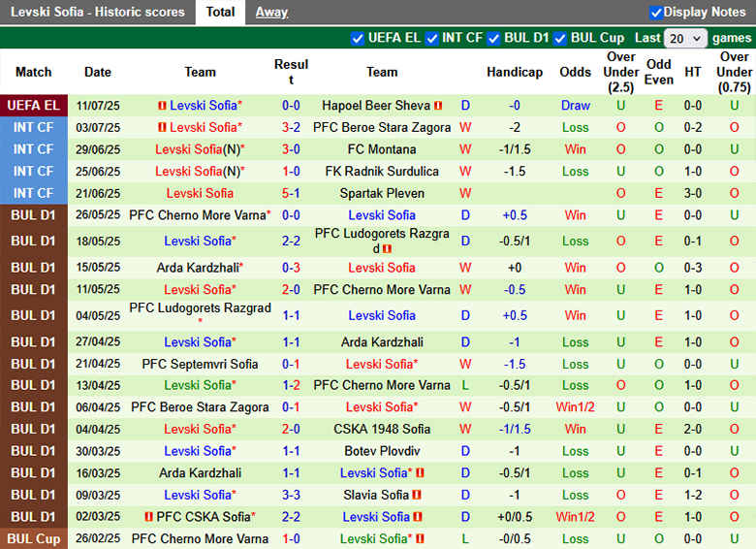Uncheck the BUL D1 filter checkbox
This screenshot has width=756, height=549.
(493, 39)
